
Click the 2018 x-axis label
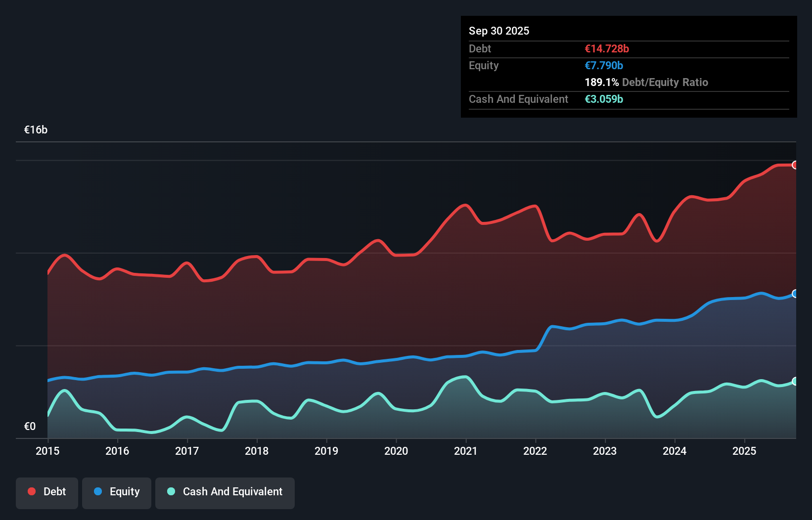[257, 451]
